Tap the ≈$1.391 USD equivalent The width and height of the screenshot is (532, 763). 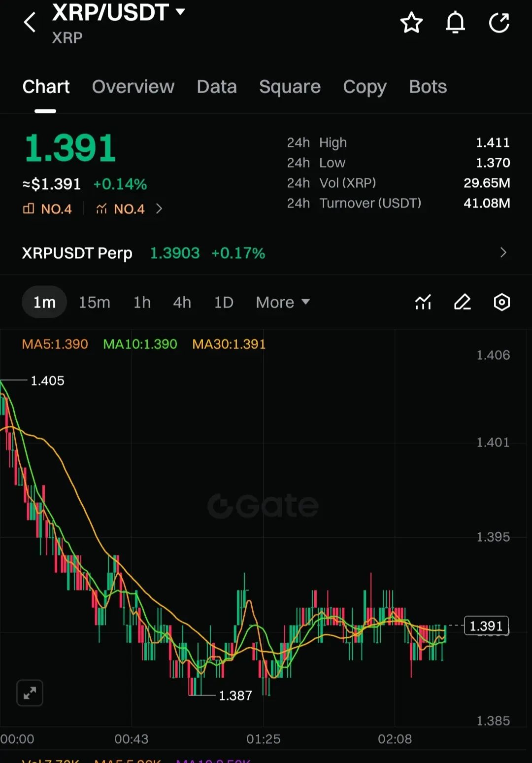pyautogui.click(x=52, y=184)
